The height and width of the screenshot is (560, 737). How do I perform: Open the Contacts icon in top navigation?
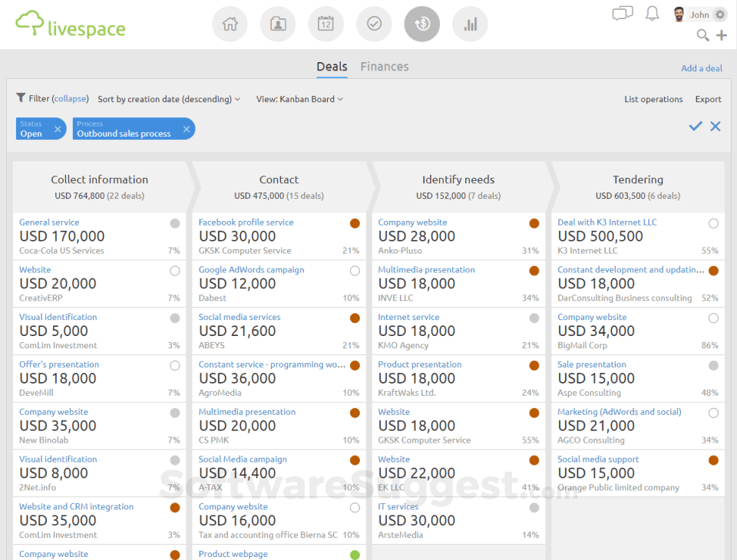(278, 24)
